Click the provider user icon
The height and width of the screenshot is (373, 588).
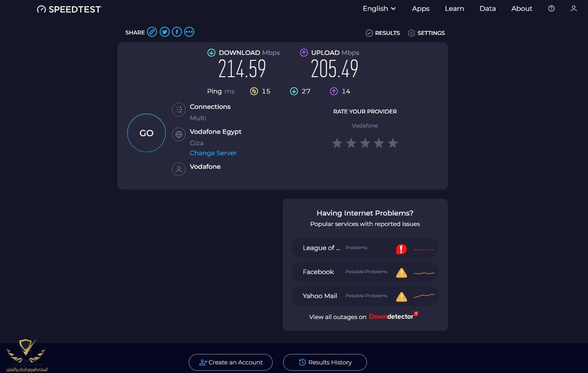[179, 169]
